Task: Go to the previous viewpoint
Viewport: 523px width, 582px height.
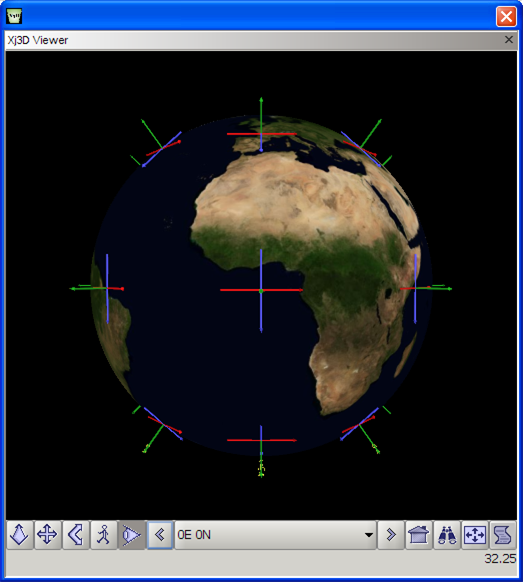Action: click(x=160, y=535)
